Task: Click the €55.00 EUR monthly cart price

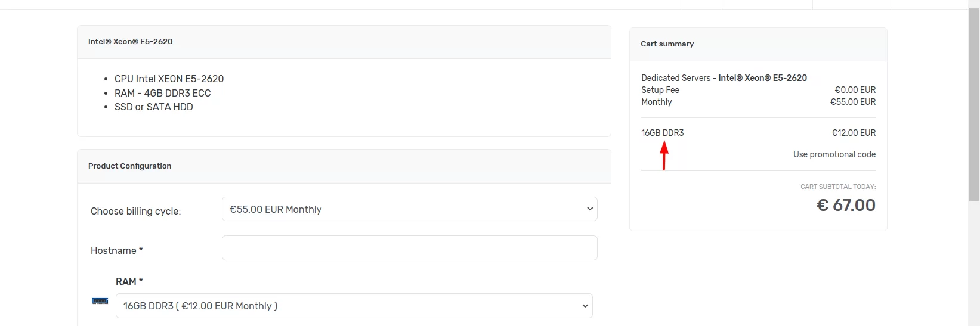Action: [x=853, y=102]
